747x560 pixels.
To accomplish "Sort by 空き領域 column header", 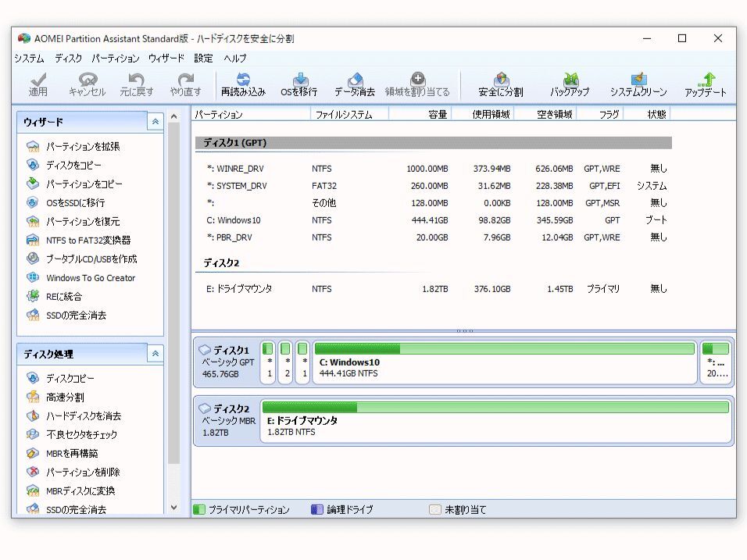I will [545, 114].
